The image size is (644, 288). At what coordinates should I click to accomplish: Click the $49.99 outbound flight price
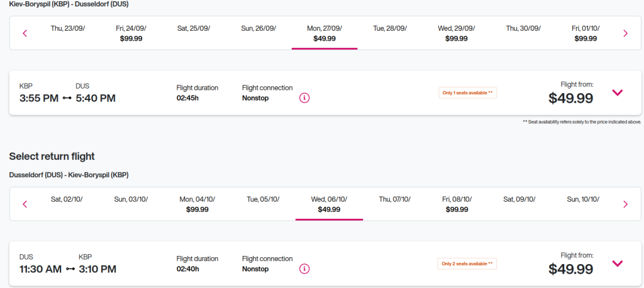570,98
